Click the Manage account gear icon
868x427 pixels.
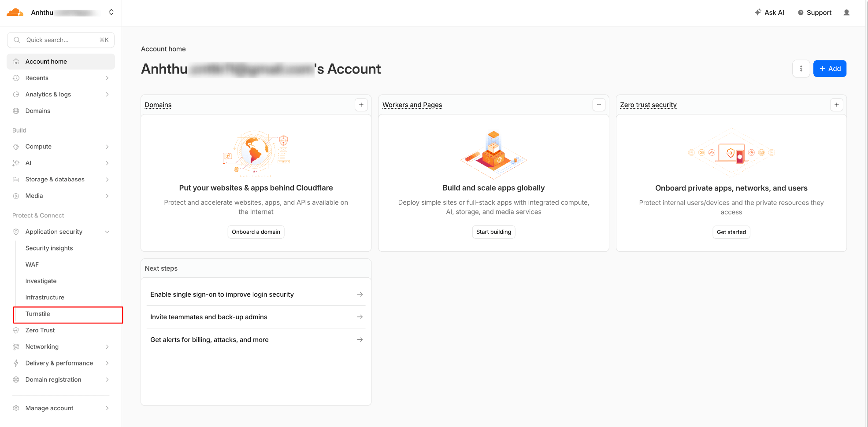(16, 408)
